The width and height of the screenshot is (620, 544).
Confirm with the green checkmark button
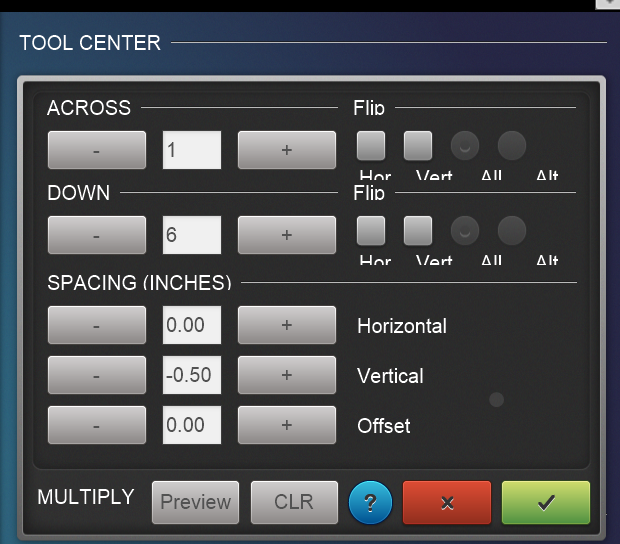[x=546, y=502]
